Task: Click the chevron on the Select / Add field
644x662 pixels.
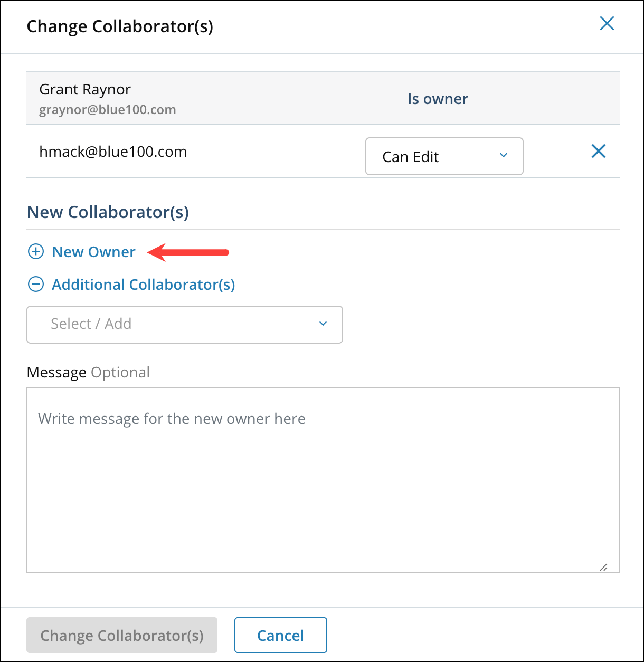Action: [x=323, y=324]
